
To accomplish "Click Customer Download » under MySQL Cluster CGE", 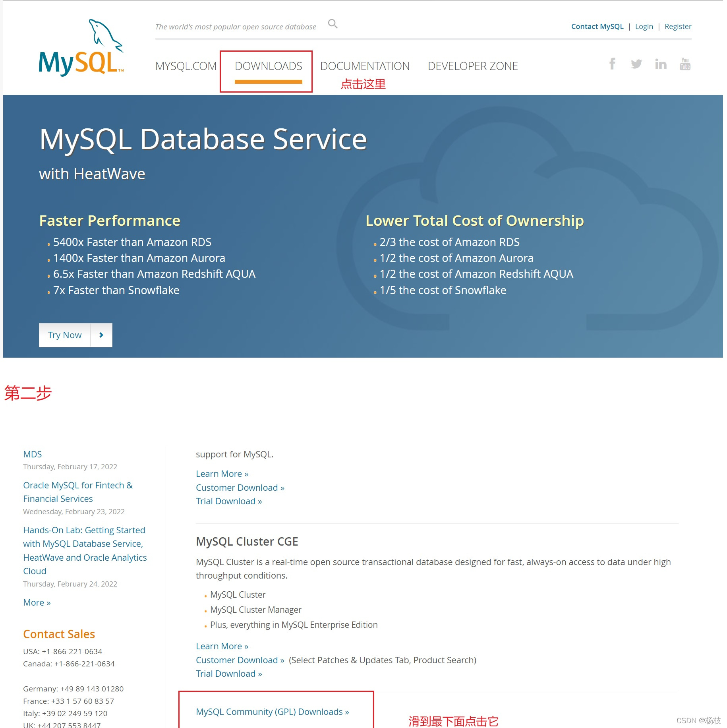I will (240, 660).
